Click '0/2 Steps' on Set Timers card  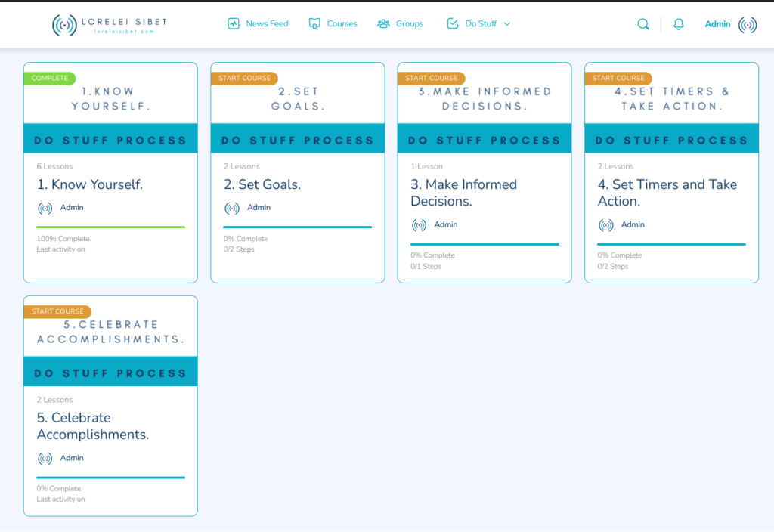613,267
